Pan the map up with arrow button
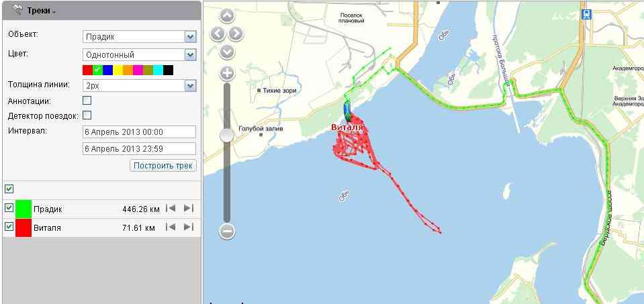Image resolution: width=644 pixels, height=304 pixels. (227, 16)
